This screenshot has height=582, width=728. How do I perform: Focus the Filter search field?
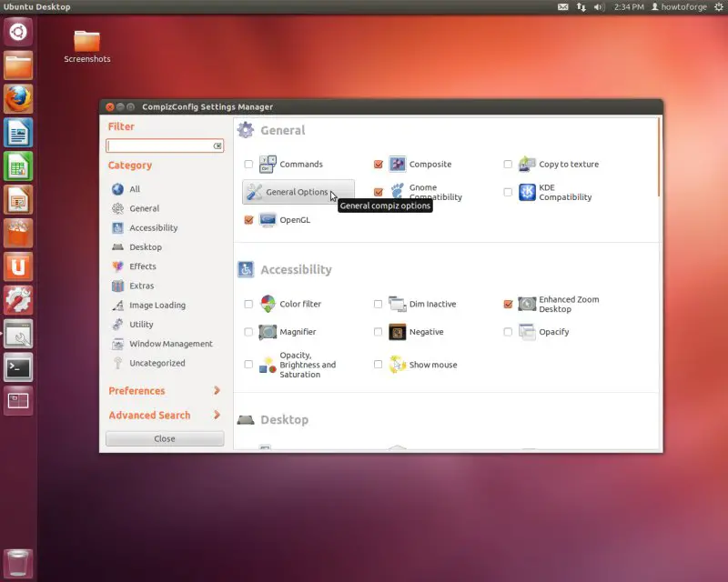pyautogui.click(x=165, y=145)
